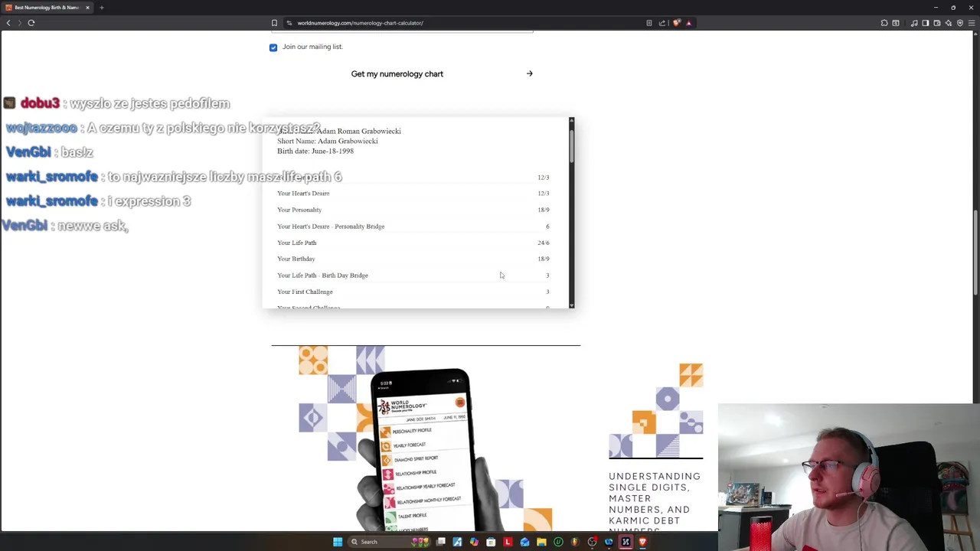
Task: Toggle the browser sidebar panel icon
Action: point(926,23)
